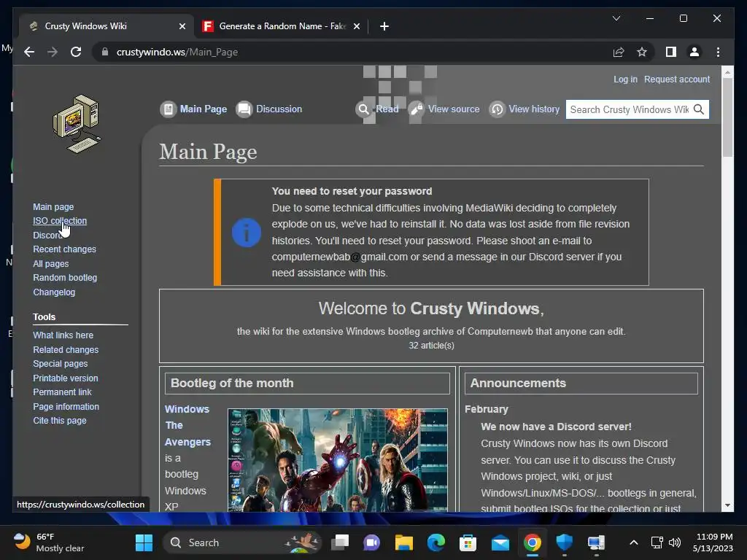
Task: Reload the Crusty Windows page
Action: click(x=76, y=52)
